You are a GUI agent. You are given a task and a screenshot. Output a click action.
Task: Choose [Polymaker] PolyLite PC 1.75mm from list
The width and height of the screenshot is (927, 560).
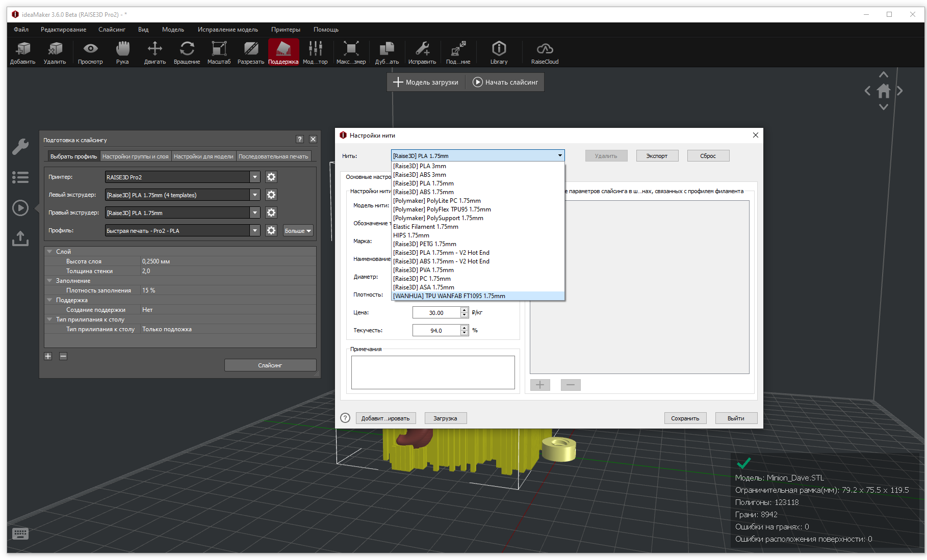(478, 201)
